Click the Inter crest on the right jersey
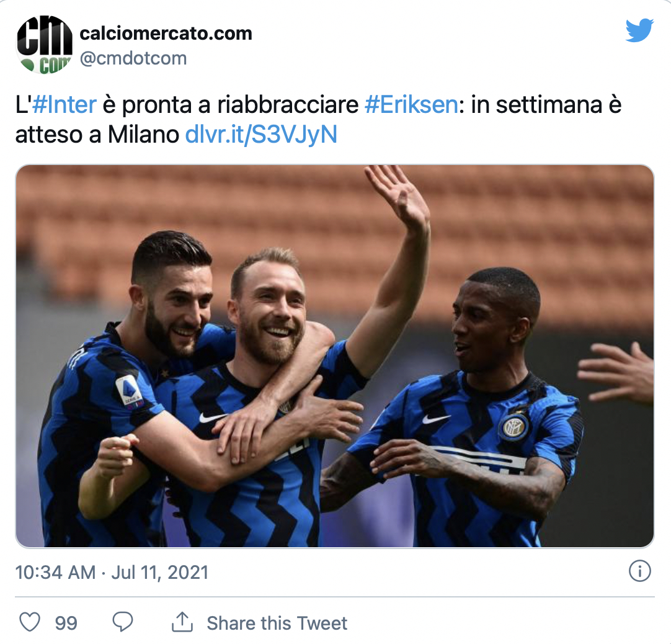Image resolution: width=671 pixels, height=644 pixels. (x=513, y=426)
